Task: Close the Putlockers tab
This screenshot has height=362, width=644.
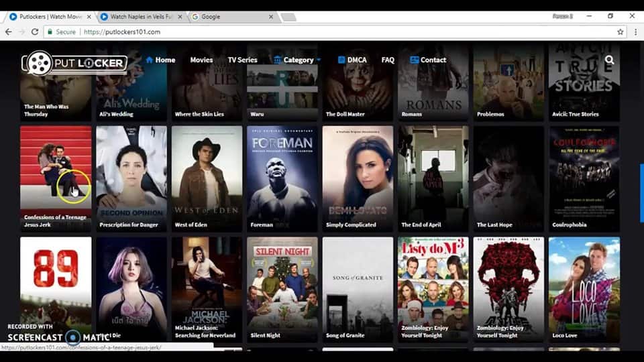Action: click(x=89, y=17)
